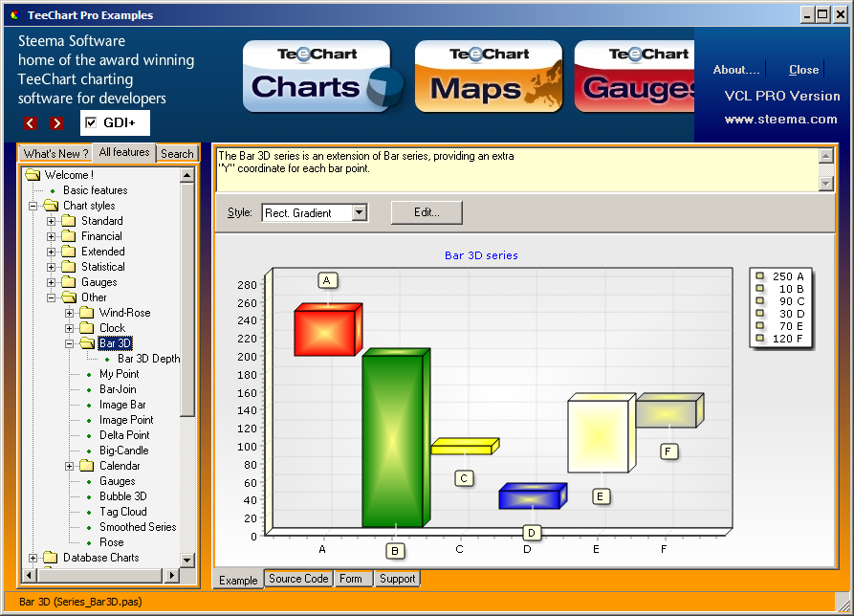This screenshot has height=616, width=854.
Task: Toggle legend checkbox for 70 E
Action: pos(759,326)
